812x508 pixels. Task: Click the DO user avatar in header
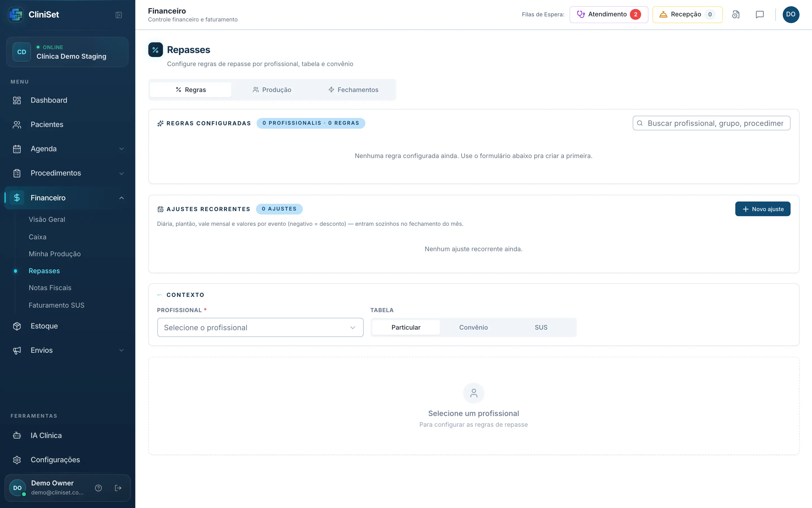point(791,14)
